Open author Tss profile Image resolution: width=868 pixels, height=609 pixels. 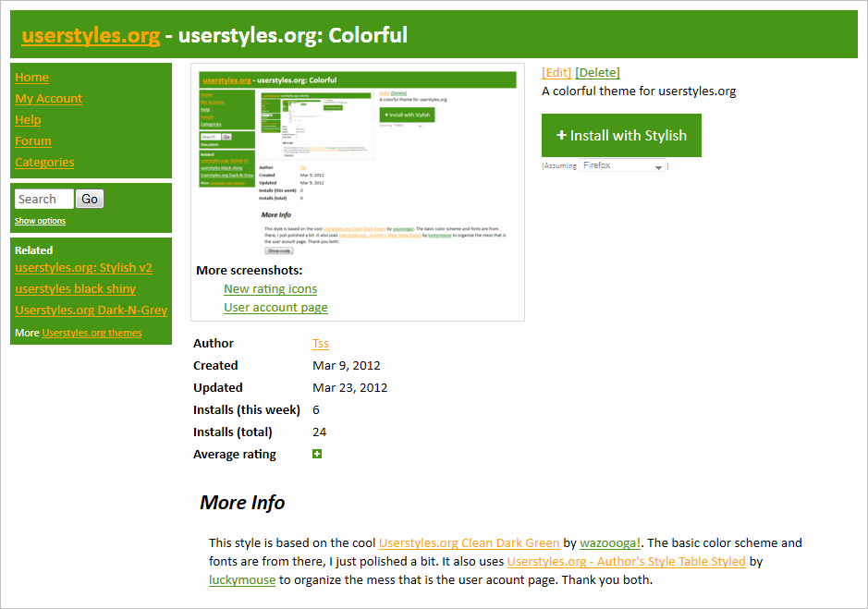321,343
